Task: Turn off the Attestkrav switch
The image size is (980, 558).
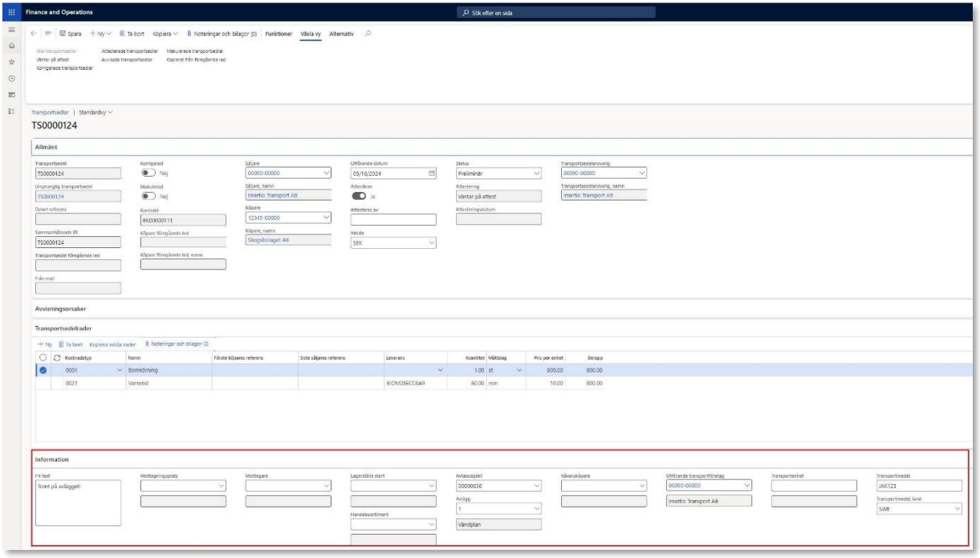Action: tap(359, 195)
